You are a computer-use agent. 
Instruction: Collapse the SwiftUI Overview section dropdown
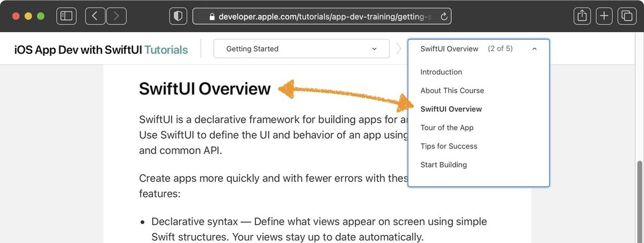[x=479, y=49]
